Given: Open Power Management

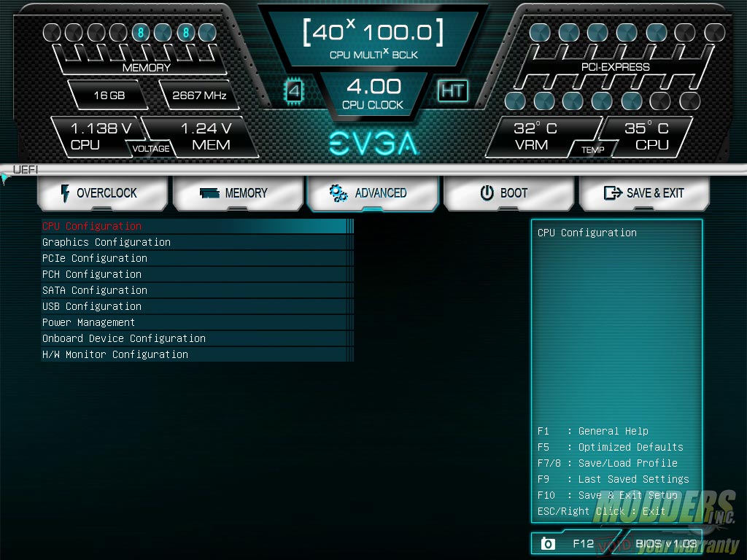Looking at the screenshot, I should click(197, 322).
